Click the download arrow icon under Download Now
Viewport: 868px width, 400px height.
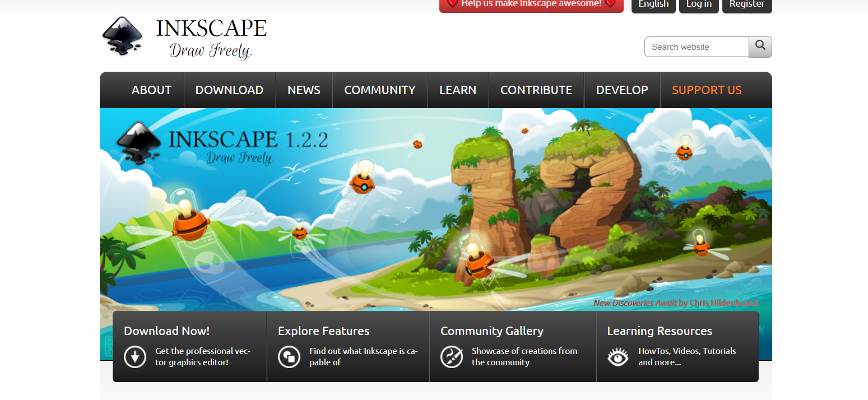tap(135, 357)
